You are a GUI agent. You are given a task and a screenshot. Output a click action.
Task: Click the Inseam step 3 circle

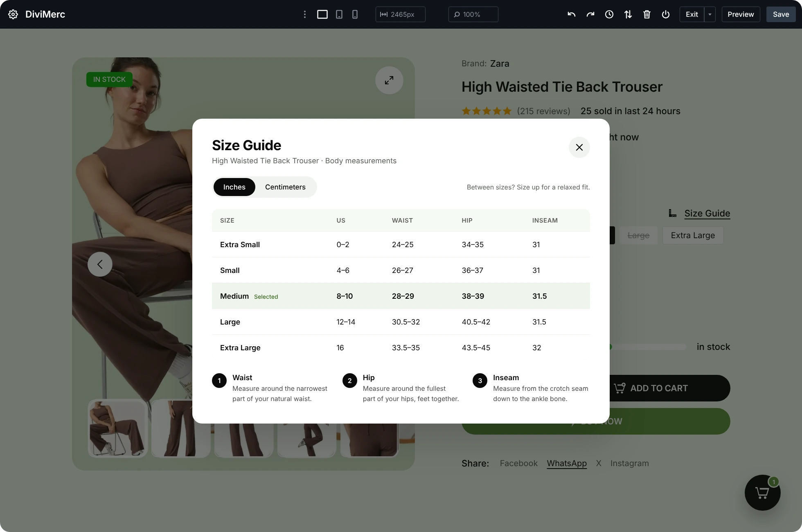click(x=480, y=381)
